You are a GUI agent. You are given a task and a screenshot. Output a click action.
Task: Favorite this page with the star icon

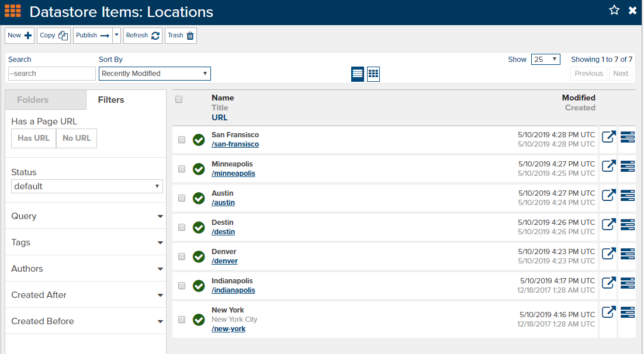pos(614,11)
